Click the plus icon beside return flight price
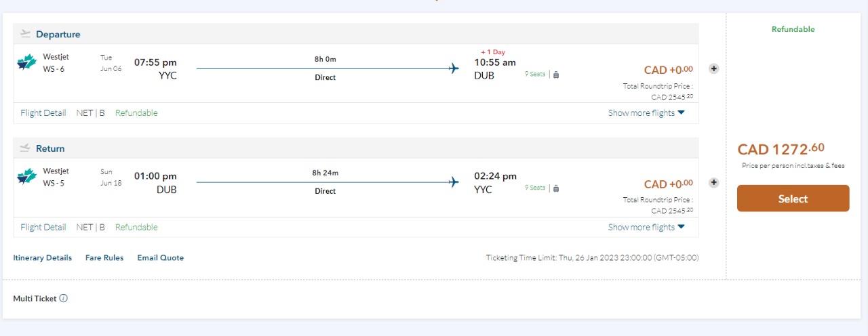 [x=713, y=182]
